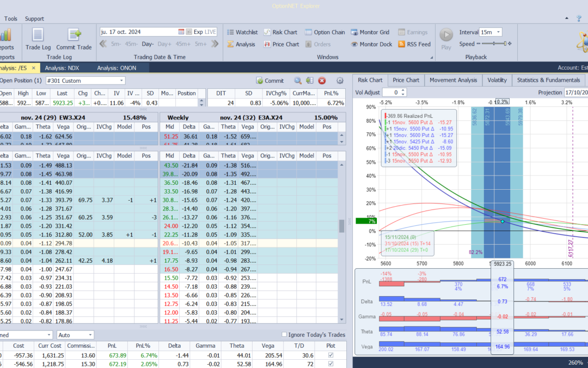Select the Movement Analysis tab
Viewport: 588px width, 368px height.
(454, 80)
